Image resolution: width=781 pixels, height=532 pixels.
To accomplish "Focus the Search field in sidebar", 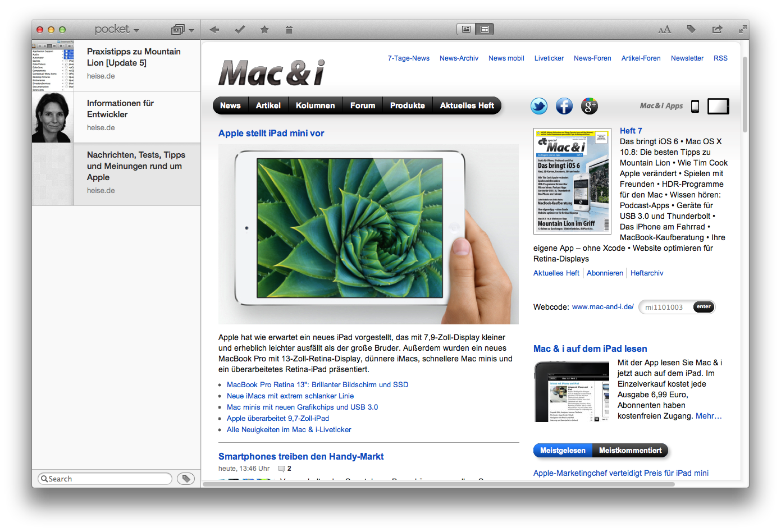I will pos(105,479).
